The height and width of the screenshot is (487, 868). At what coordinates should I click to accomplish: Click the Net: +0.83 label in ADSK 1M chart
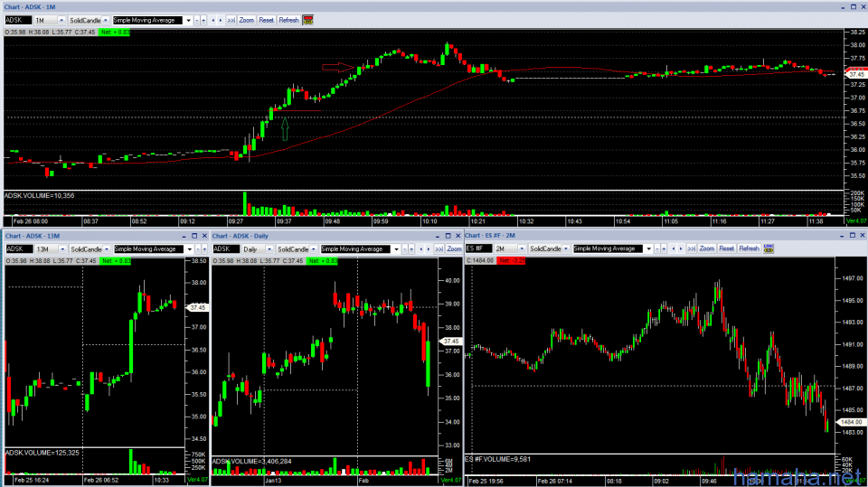(115, 33)
